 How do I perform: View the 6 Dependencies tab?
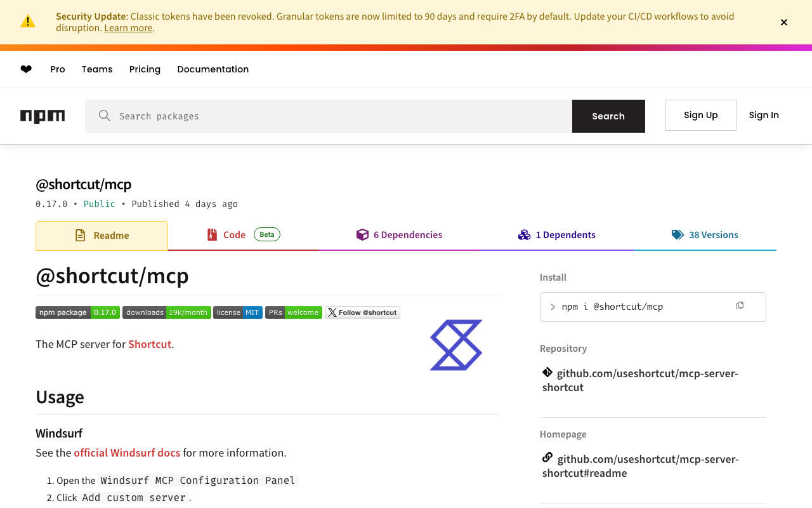(400, 235)
